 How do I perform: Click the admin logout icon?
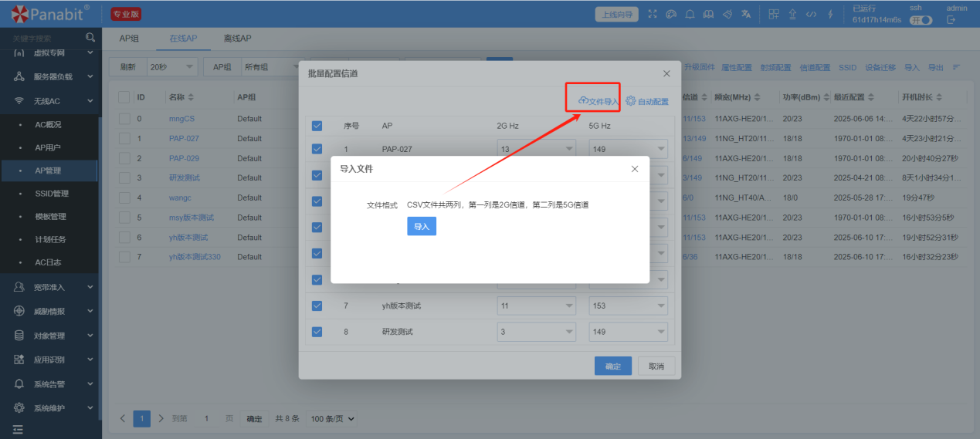[x=951, y=20]
